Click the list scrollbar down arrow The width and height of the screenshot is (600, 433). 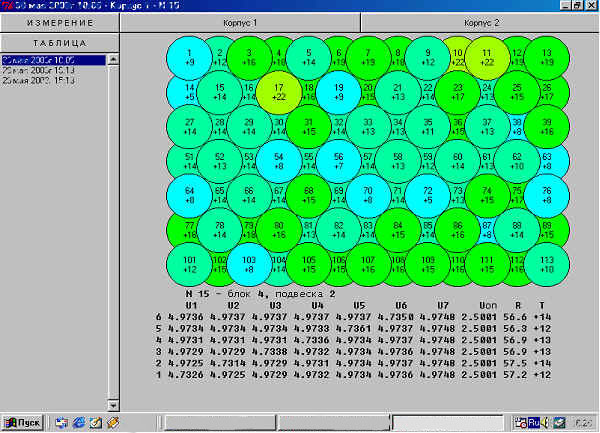click(x=113, y=405)
